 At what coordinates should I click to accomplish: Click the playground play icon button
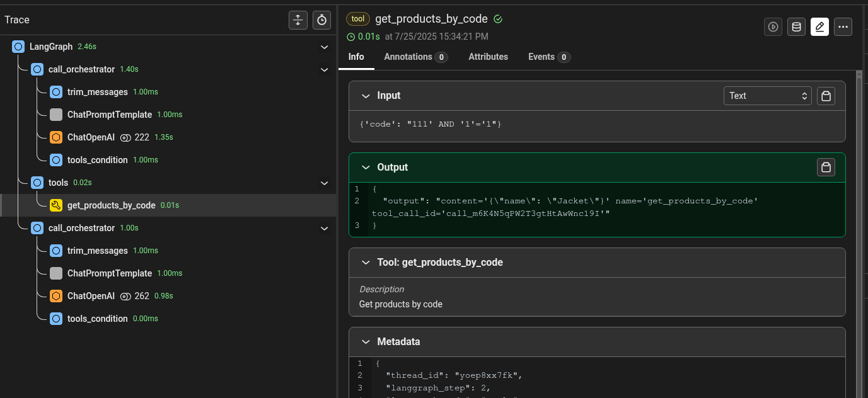coord(773,26)
